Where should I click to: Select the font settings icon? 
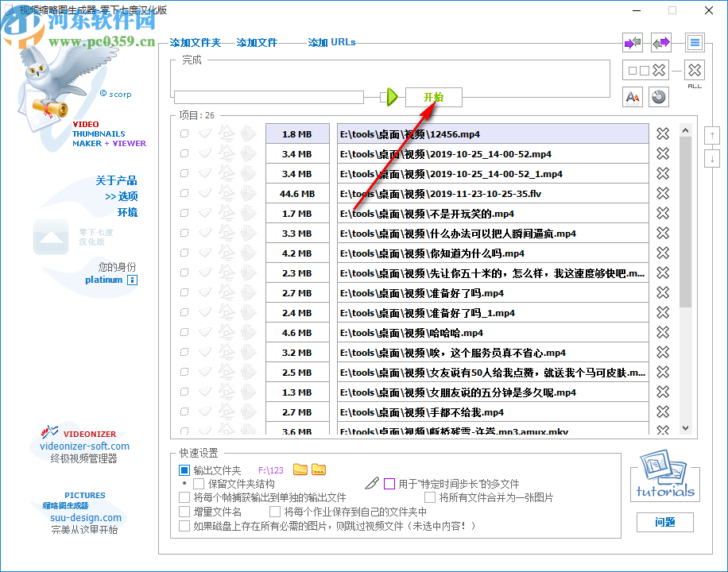tap(632, 96)
